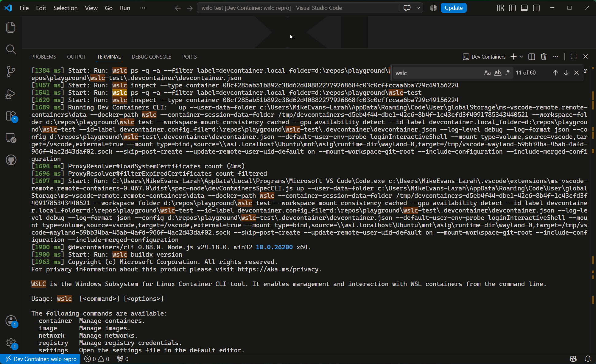
Task: Split the terminal
Action: coord(532,57)
